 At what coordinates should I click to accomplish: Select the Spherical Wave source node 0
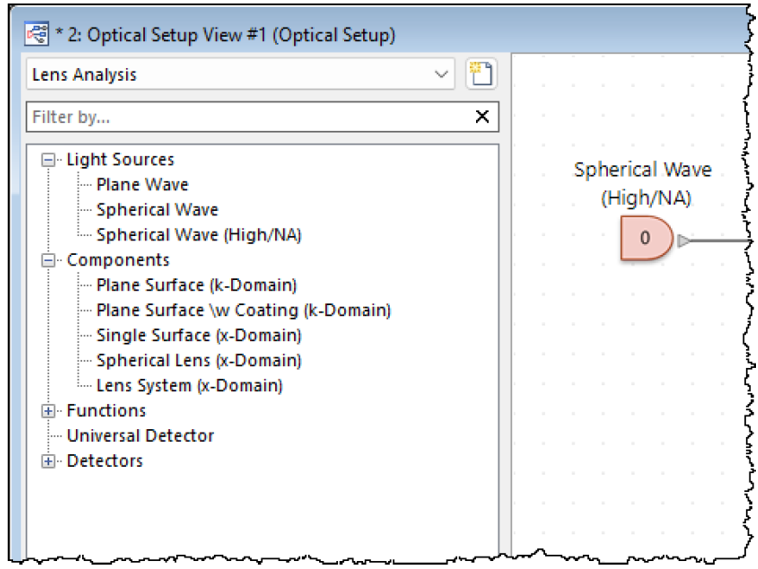click(646, 238)
